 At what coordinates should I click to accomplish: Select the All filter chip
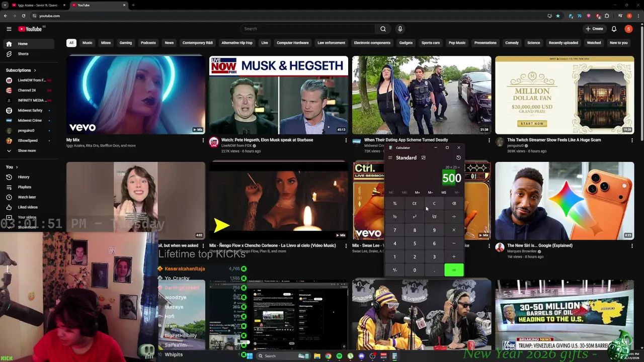(71, 43)
